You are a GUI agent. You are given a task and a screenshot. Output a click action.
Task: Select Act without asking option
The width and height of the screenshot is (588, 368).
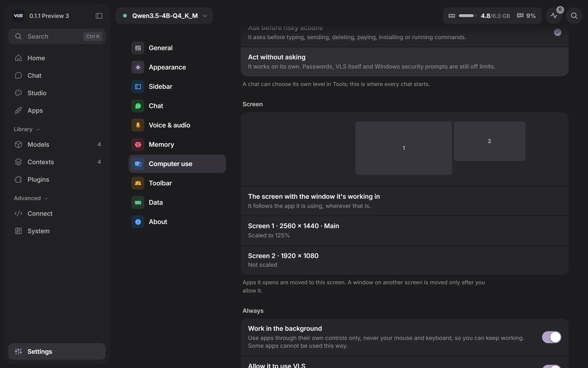(x=405, y=62)
